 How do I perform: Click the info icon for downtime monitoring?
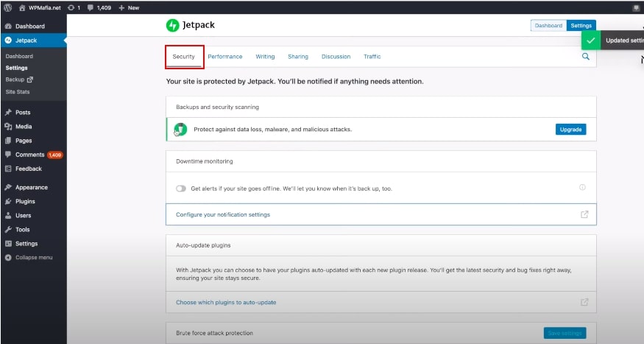coord(582,187)
